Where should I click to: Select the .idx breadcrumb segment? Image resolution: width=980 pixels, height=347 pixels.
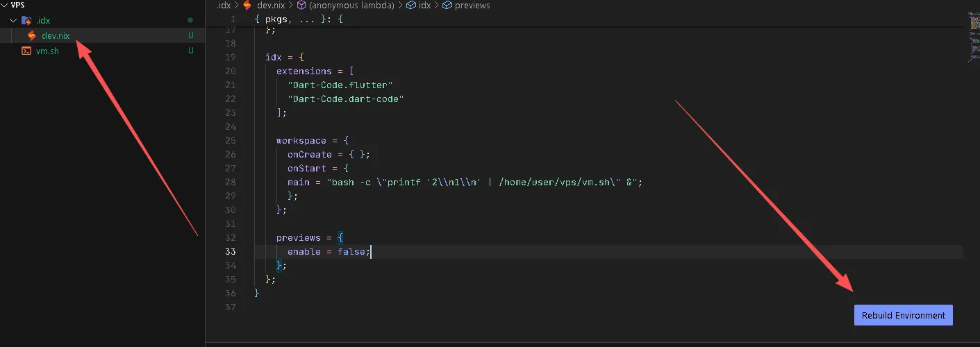pyautogui.click(x=223, y=6)
